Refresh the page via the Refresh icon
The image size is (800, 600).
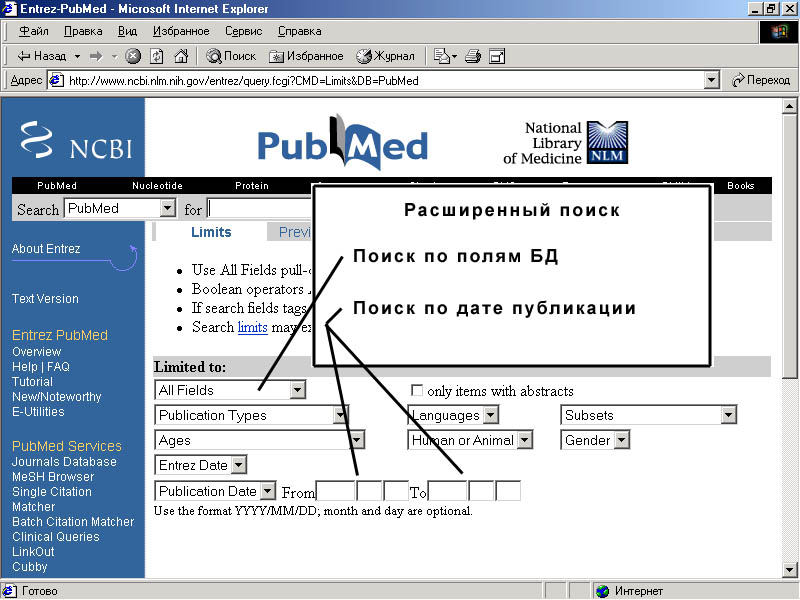[157, 56]
